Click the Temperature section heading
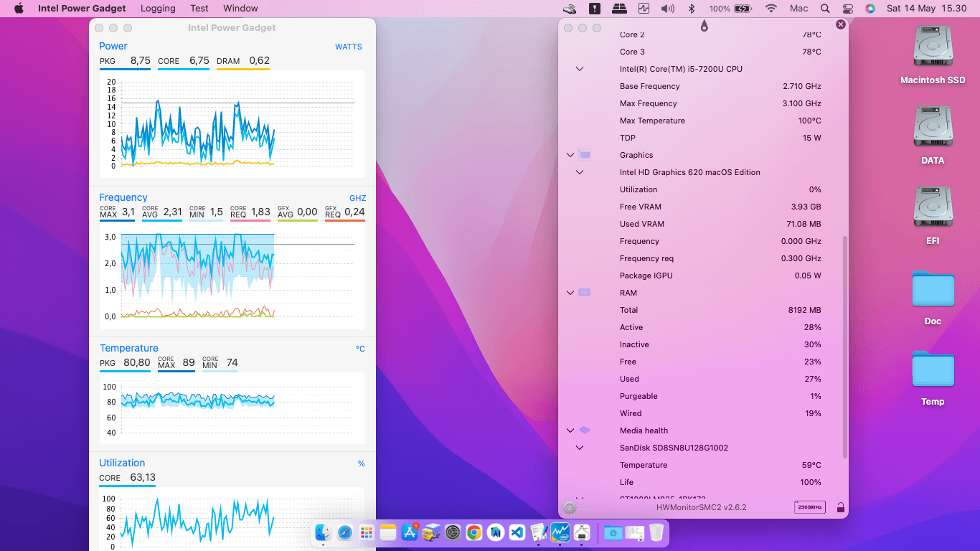Viewport: 980px width, 551px height. (x=129, y=349)
